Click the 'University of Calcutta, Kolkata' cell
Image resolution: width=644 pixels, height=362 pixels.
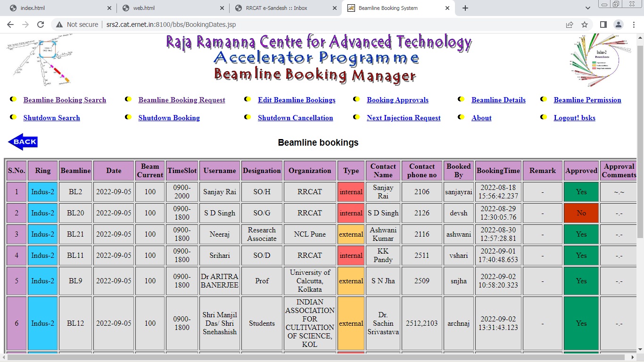[x=310, y=281]
